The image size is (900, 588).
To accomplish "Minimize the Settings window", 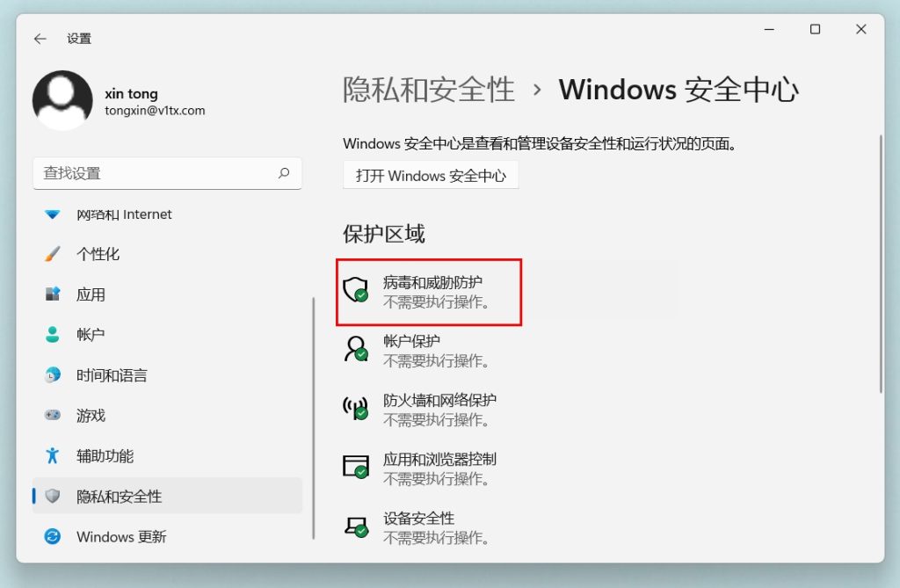I will point(769,29).
